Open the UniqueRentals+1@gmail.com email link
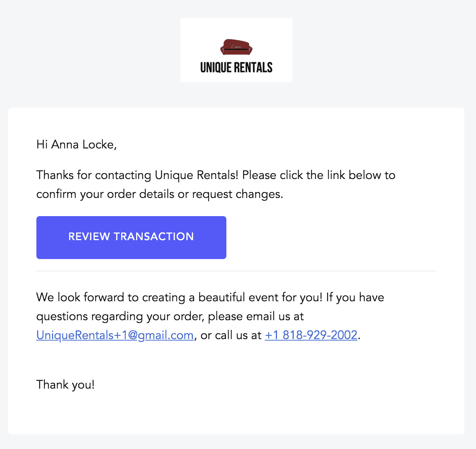 pos(115,335)
